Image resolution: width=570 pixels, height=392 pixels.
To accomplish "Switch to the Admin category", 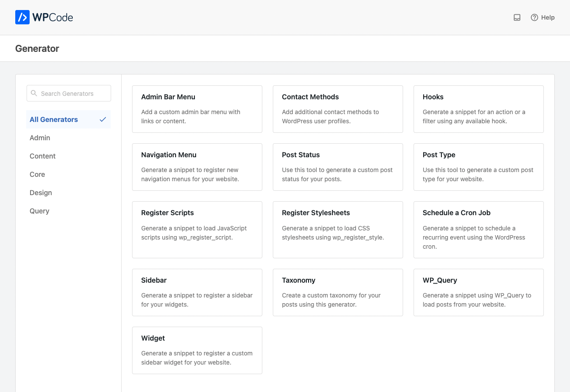I will pos(40,138).
